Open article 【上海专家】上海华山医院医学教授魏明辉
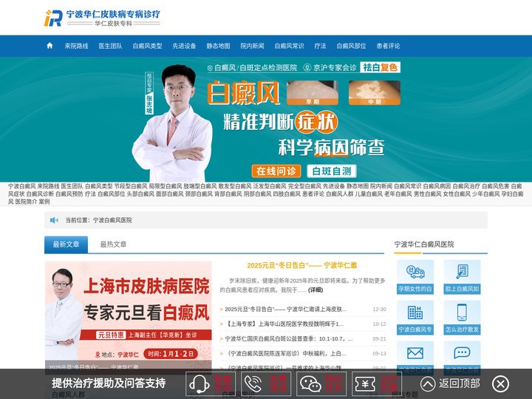 pos(284,324)
